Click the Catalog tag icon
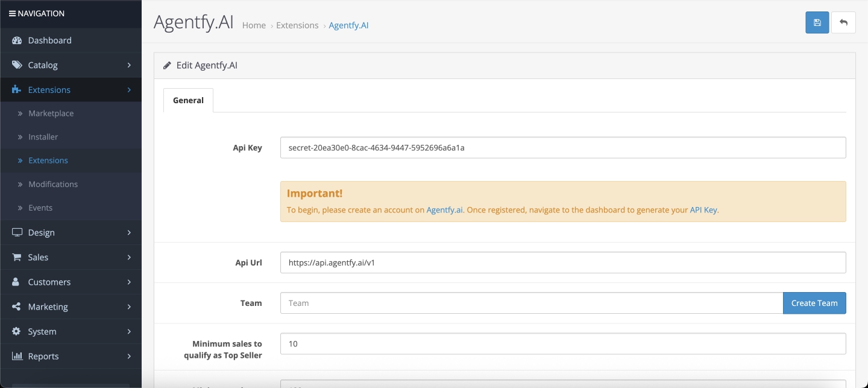The image size is (868, 388). (16, 65)
